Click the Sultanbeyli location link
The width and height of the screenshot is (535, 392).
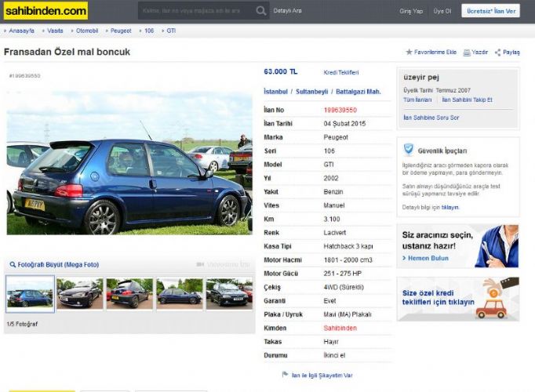coord(311,92)
